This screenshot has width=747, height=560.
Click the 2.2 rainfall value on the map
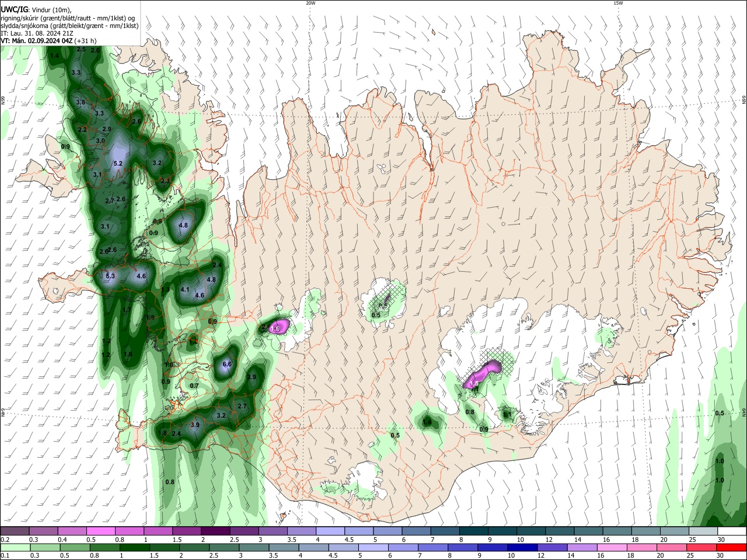click(82, 129)
